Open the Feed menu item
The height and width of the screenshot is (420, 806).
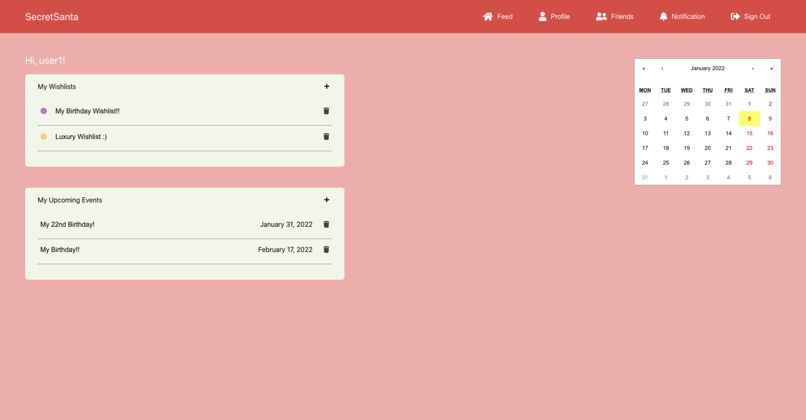point(498,16)
